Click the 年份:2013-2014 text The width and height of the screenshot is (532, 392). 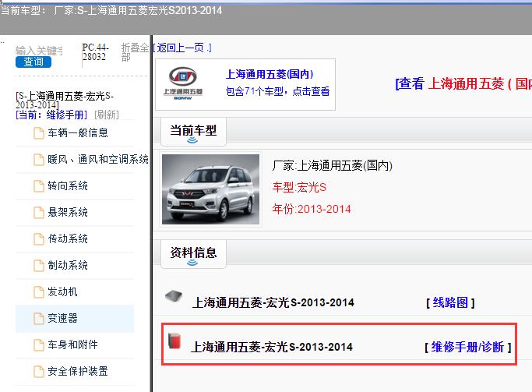click(x=312, y=209)
